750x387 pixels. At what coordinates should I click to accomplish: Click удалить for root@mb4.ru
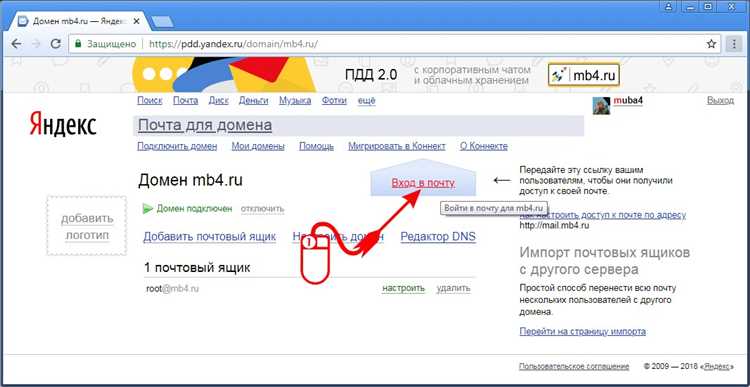coord(453,288)
